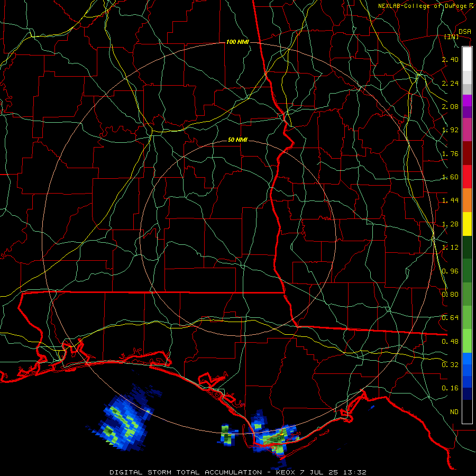Pick the white swatch at the legend top
Image resolution: width=476 pixels, height=476 pixels.
pyautogui.click(x=467, y=59)
